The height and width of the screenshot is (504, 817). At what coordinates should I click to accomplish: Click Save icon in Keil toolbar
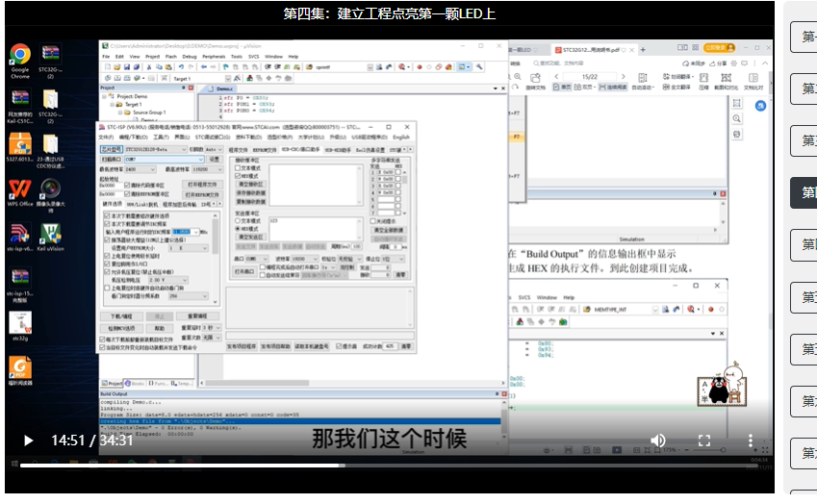coord(127,67)
